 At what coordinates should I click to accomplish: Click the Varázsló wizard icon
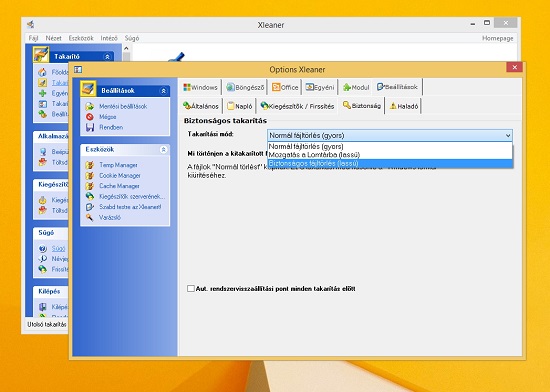click(x=90, y=217)
